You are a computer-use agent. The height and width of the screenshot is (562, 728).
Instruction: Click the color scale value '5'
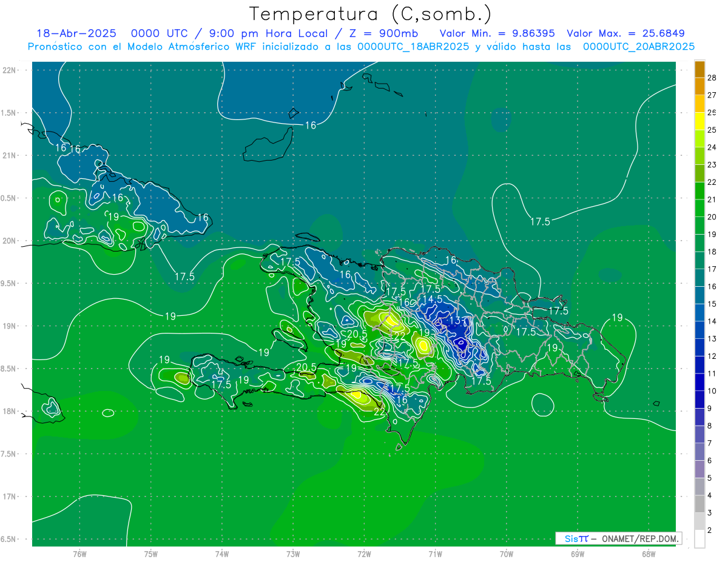coord(710,478)
